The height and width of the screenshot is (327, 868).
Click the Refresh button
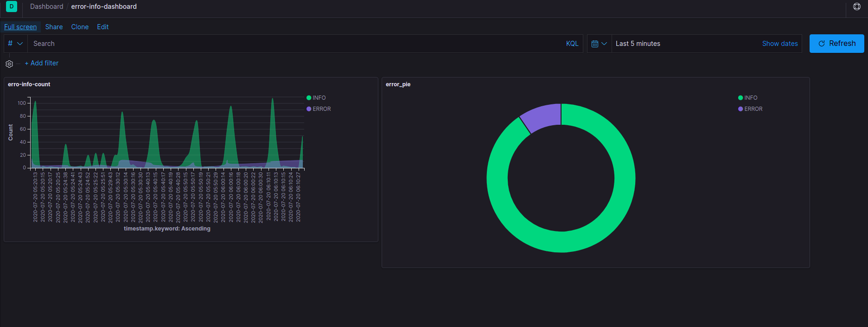coord(836,44)
